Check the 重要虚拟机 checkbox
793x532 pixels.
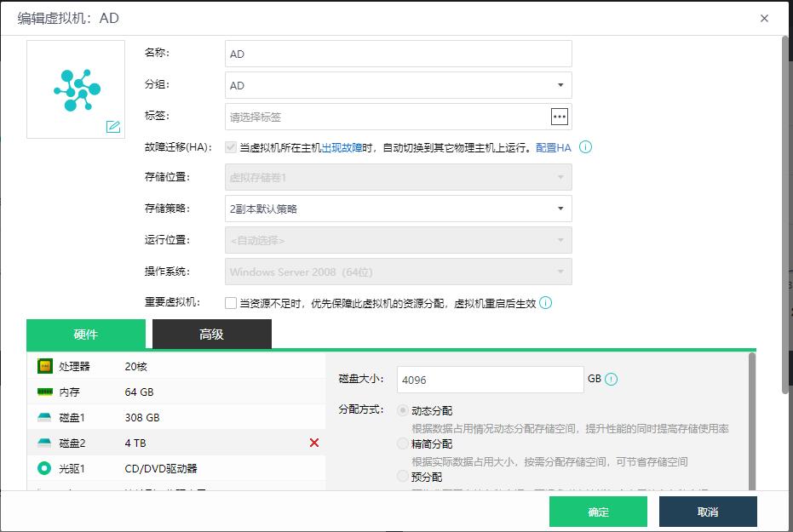(x=230, y=301)
